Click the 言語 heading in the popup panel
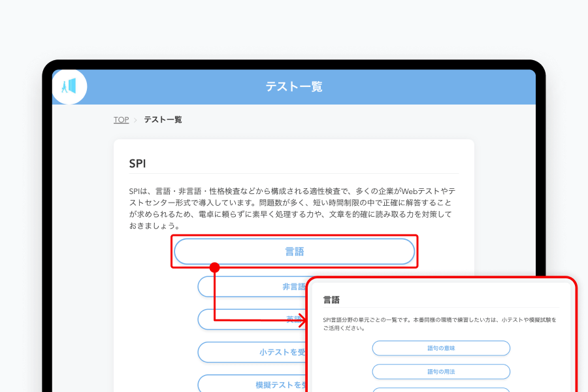Screen dimensions: 588x392 pyautogui.click(x=331, y=300)
